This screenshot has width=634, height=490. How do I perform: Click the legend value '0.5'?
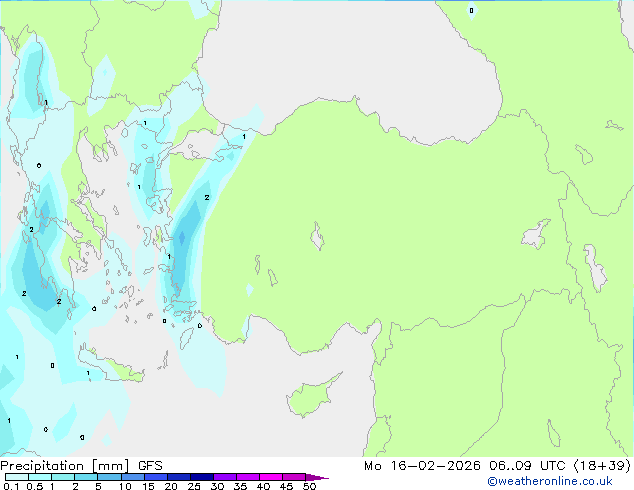point(34,486)
